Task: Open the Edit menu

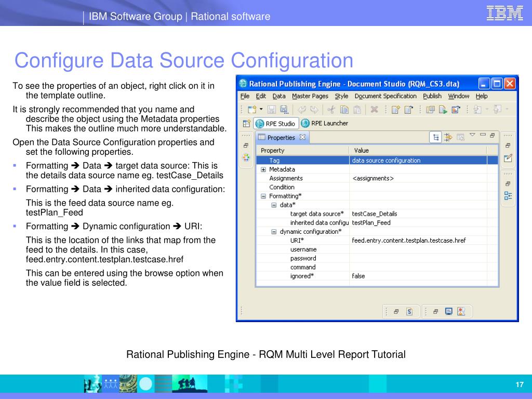Action: [x=261, y=96]
